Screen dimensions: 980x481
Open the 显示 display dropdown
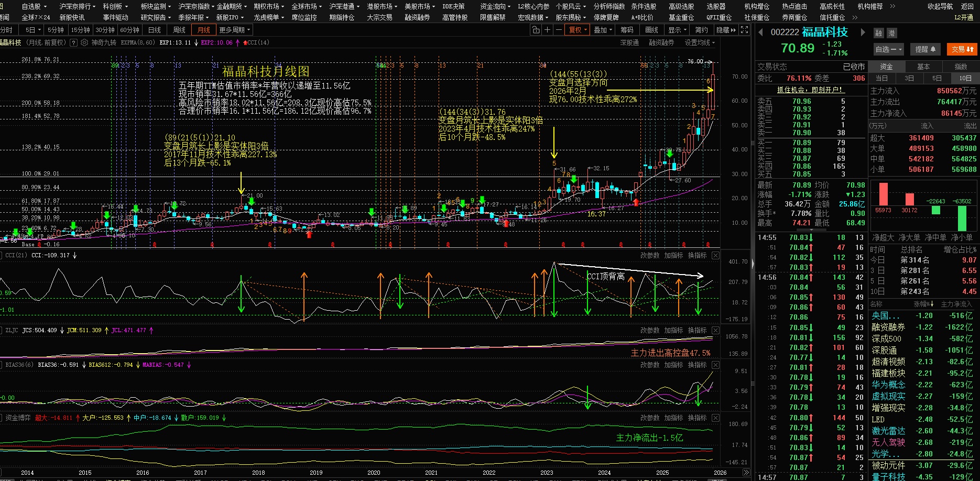677,30
